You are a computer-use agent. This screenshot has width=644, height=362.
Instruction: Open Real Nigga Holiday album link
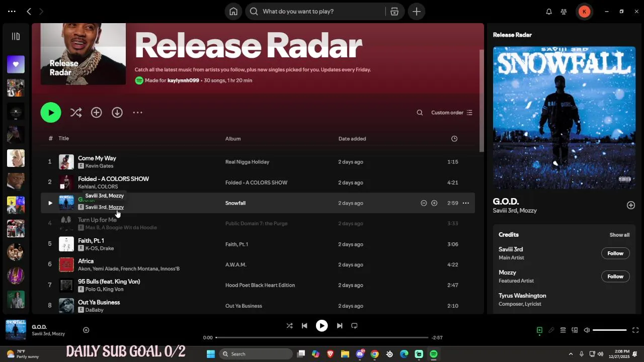pyautogui.click(x=247, y=162)
